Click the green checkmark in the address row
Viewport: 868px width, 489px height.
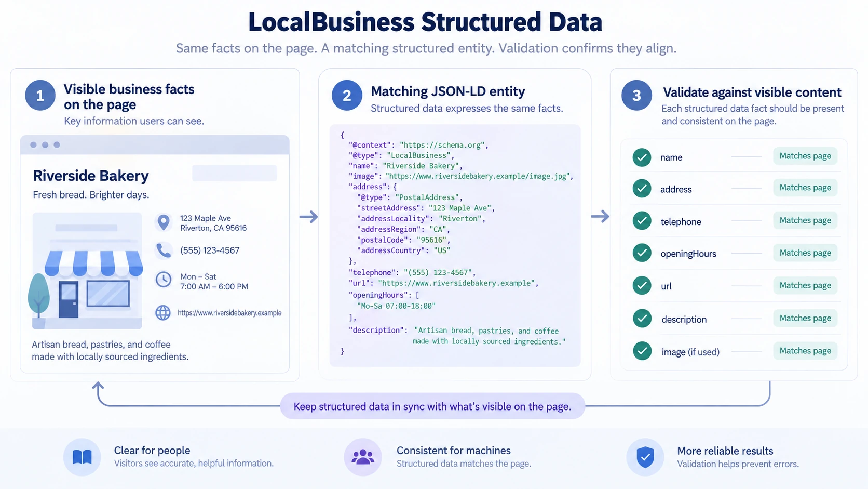click(x=642, y=189)
